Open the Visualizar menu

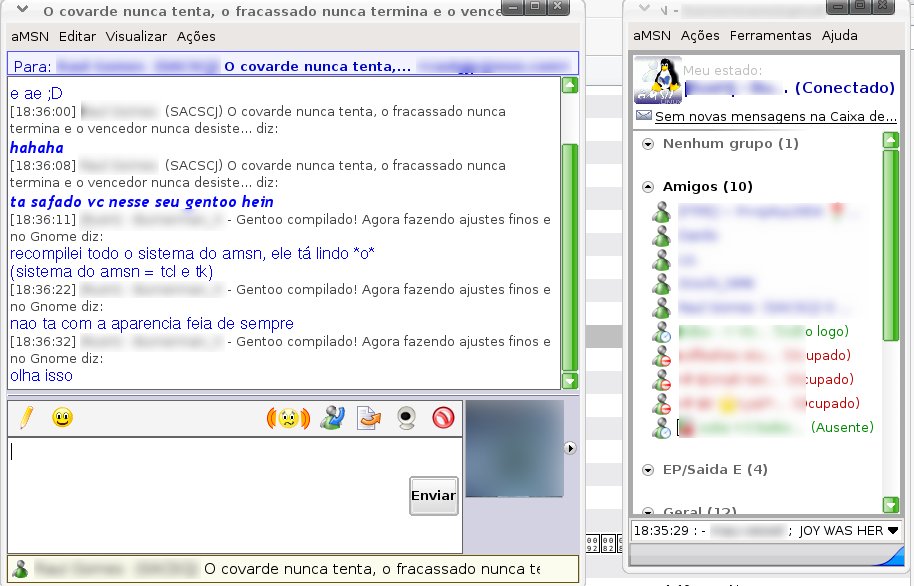click(136, 36)
